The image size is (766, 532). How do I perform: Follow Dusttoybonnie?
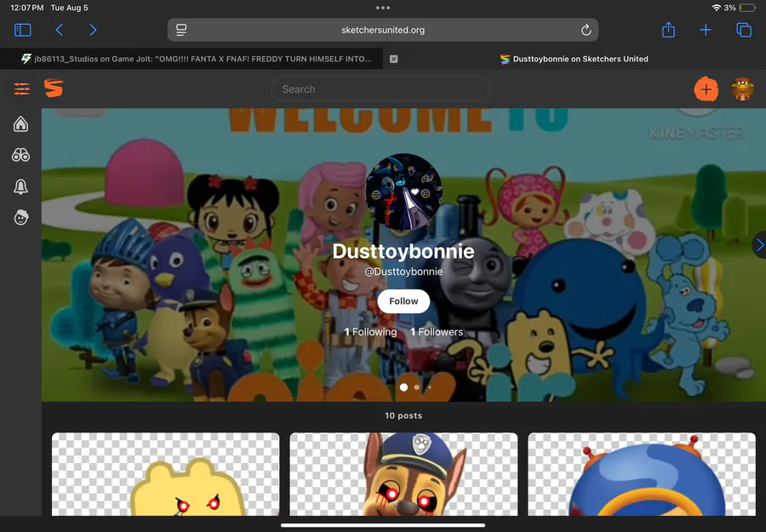[403, 301]
